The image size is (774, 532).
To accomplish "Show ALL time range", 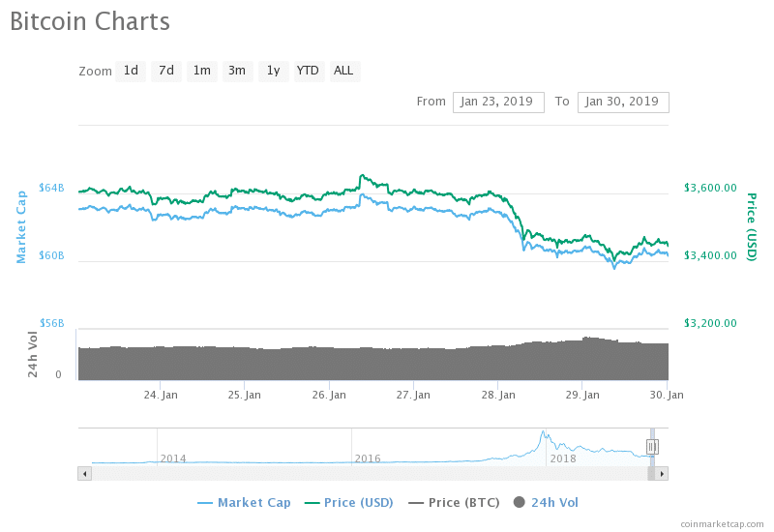I will click(x=344, y=71).
